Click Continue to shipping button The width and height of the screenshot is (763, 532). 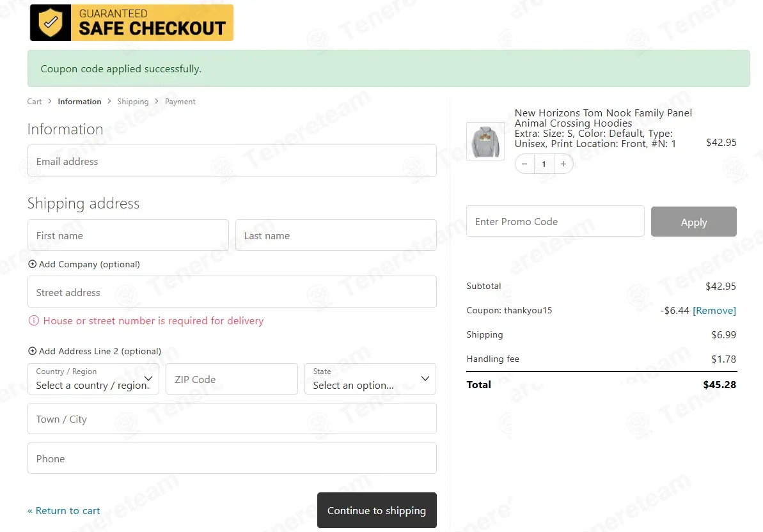377,510
